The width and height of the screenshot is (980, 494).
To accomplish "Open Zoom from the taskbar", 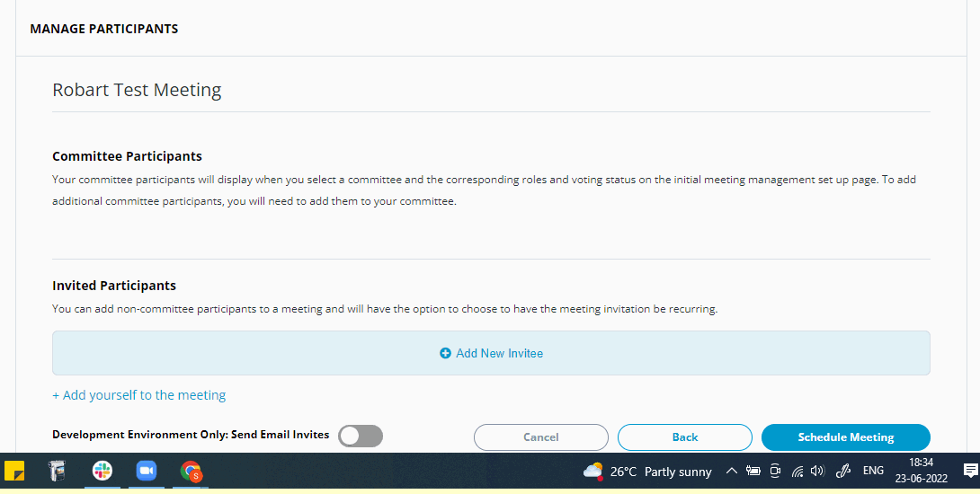I will 147,471.
